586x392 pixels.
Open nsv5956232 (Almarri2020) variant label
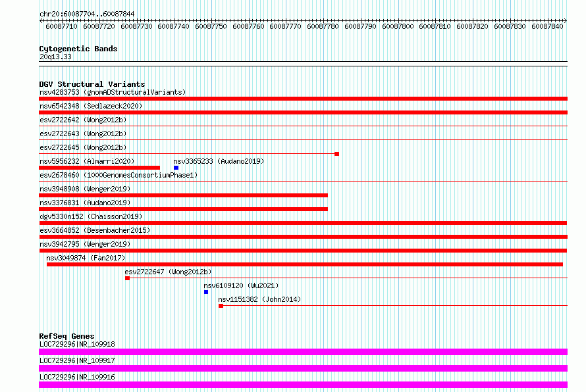(x=87, y=161)
